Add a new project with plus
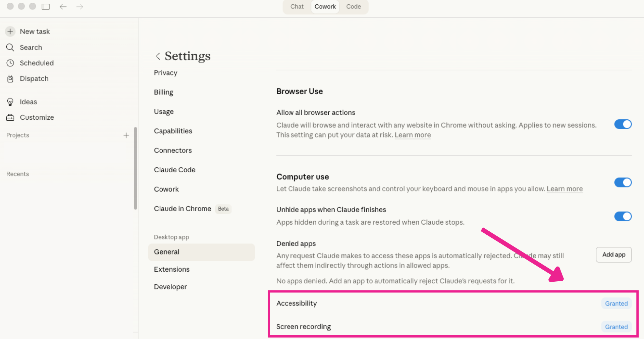The image size is (644, 339). [126, 135]
